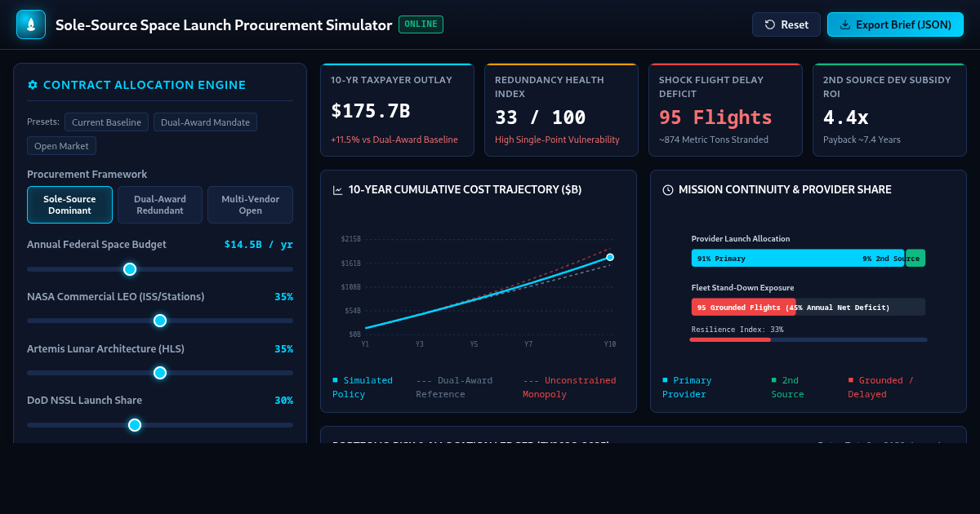Viewport: 980px width, 514px height.
Task: Select Dual-Award Redundant framework
Action: (160, 205)
